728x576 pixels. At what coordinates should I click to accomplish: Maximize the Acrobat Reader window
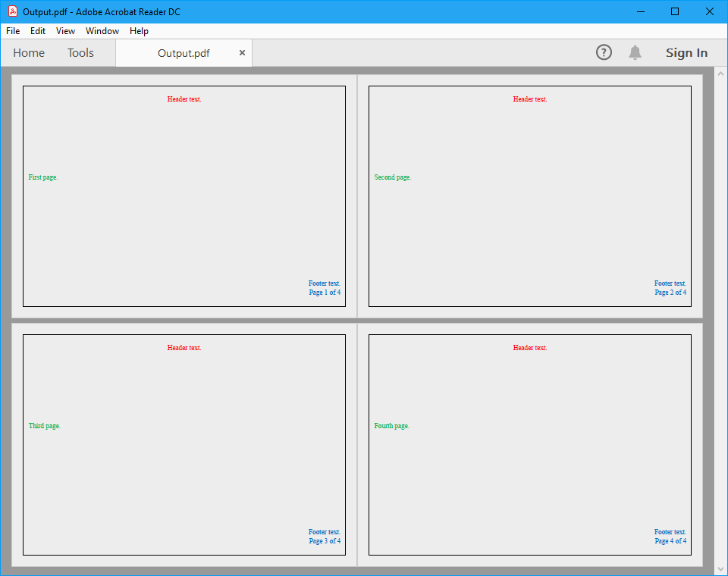click(x=675, y=11)
